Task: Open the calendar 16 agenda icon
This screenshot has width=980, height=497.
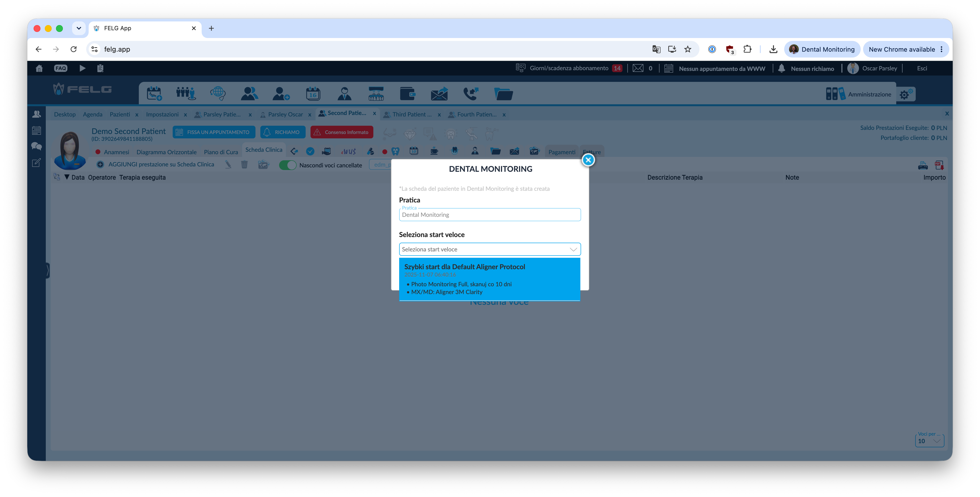Action: coord(313,93)
